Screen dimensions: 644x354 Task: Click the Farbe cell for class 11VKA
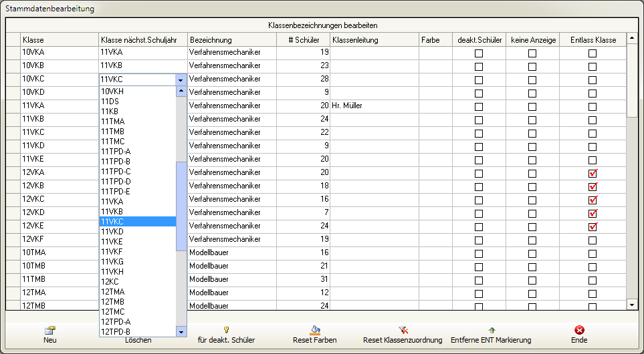435,106
